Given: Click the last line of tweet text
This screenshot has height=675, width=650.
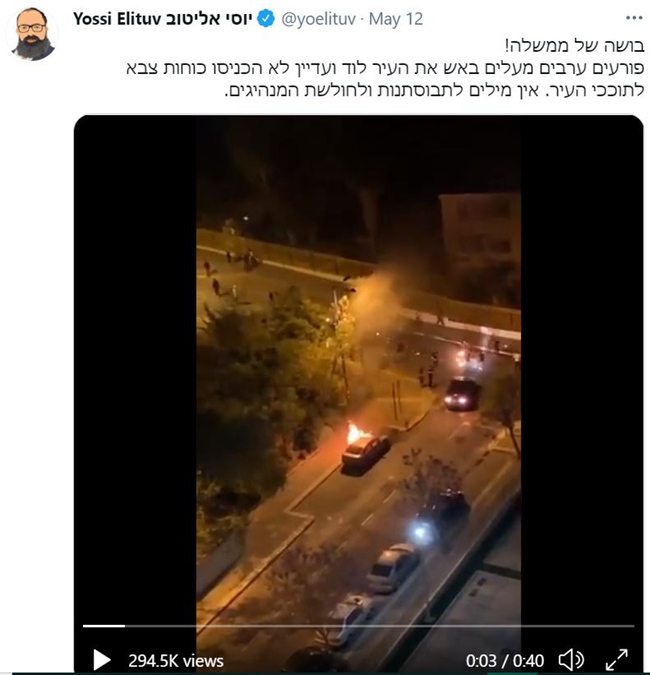Looking at the screenshot, I should pyautogui.click(x=434, y=90).
